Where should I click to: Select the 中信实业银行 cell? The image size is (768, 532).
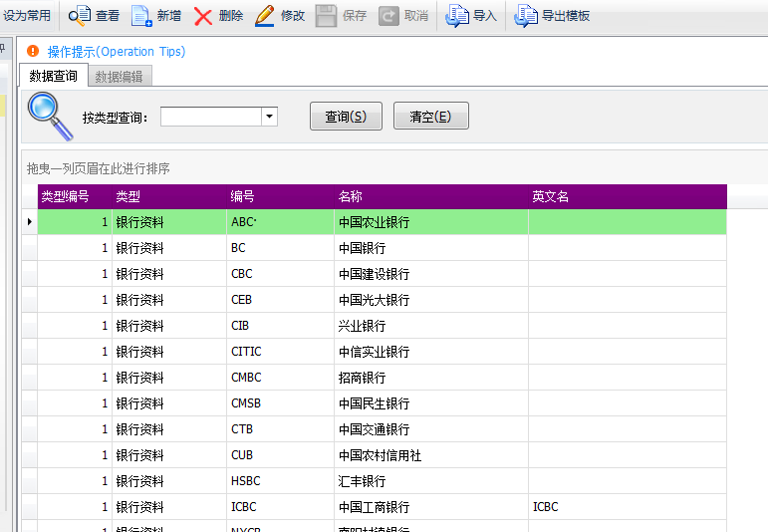pos(431,352)
